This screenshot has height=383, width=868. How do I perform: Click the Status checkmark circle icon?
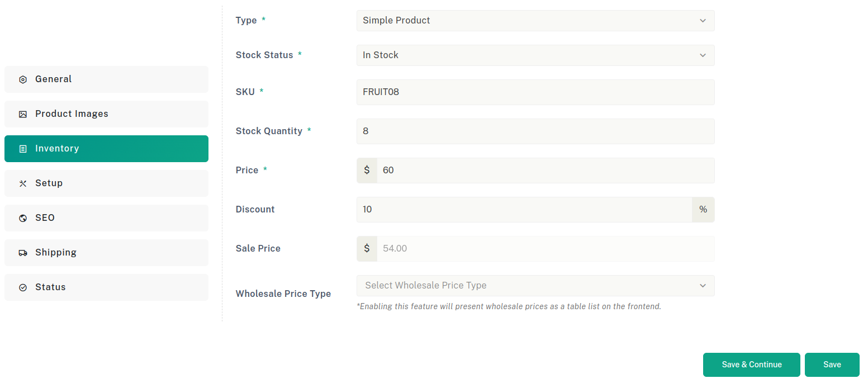tap(23, 287)
